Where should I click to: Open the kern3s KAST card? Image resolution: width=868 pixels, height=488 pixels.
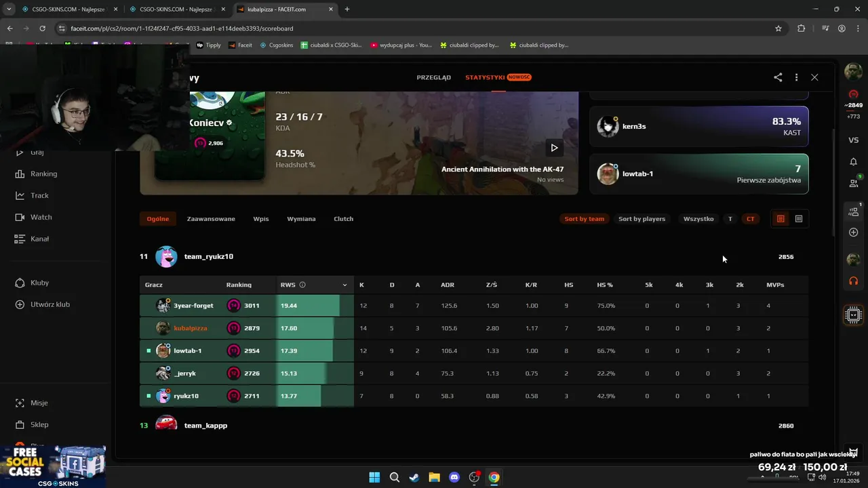[x=698, y=126]
